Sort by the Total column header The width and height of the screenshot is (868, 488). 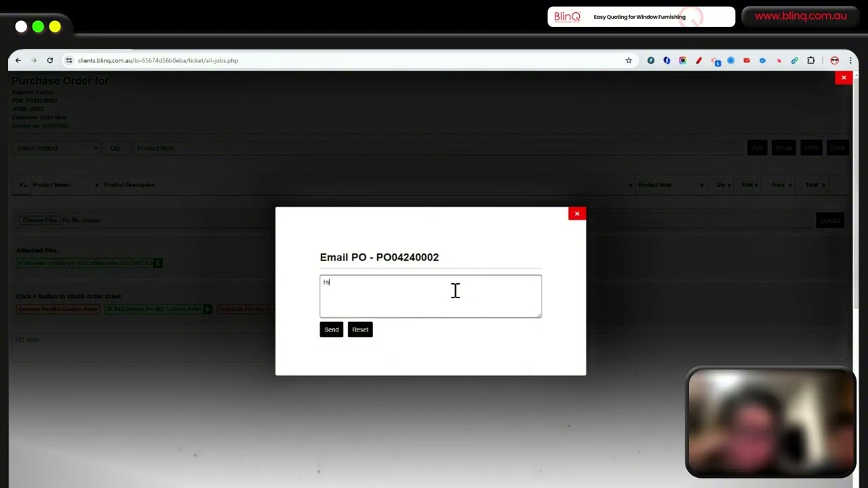point(813,185)
